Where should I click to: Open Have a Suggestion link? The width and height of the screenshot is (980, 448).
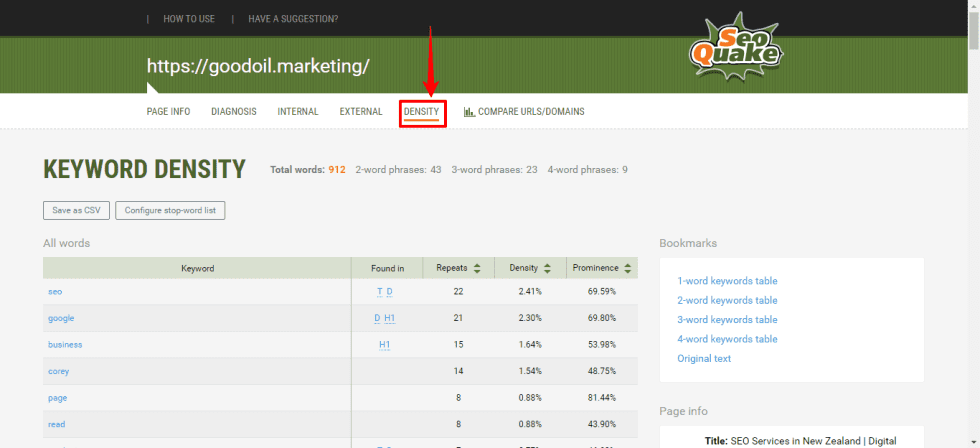[293, 19]
